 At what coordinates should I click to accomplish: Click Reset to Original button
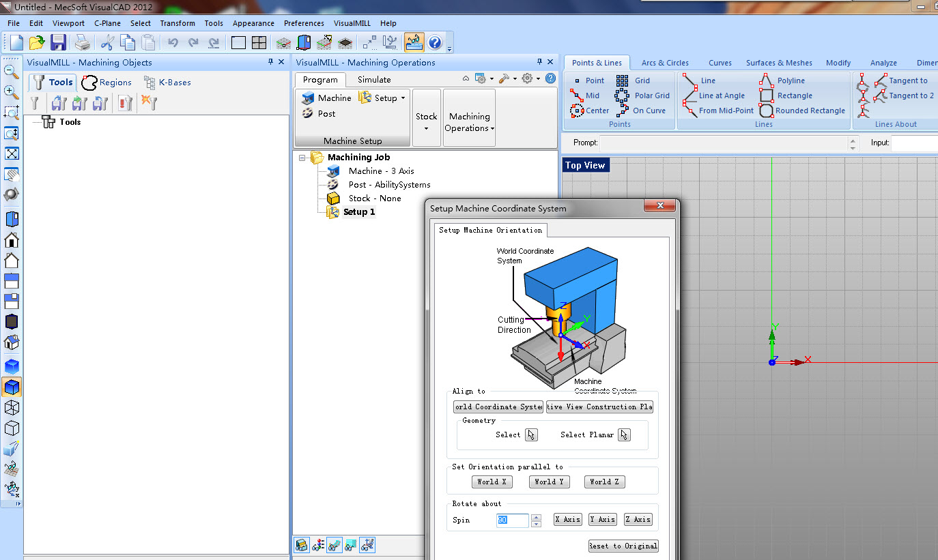click(623, 546)
